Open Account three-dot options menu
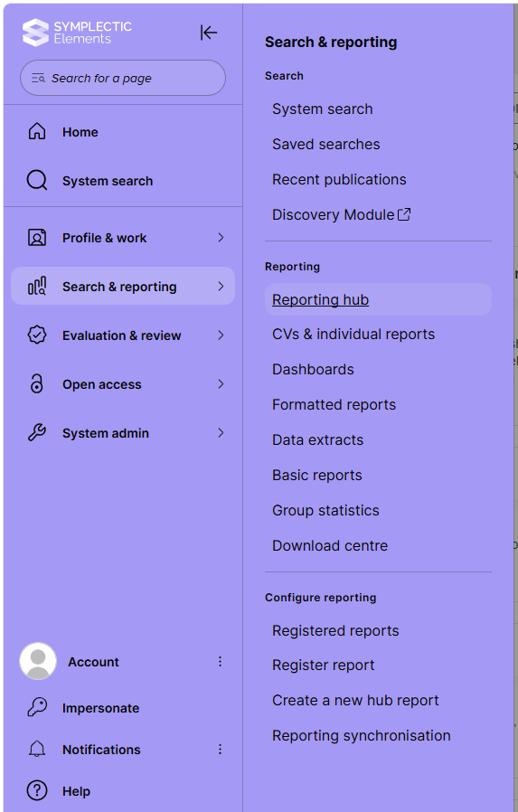The image size is (518, 812). [220, 661]
